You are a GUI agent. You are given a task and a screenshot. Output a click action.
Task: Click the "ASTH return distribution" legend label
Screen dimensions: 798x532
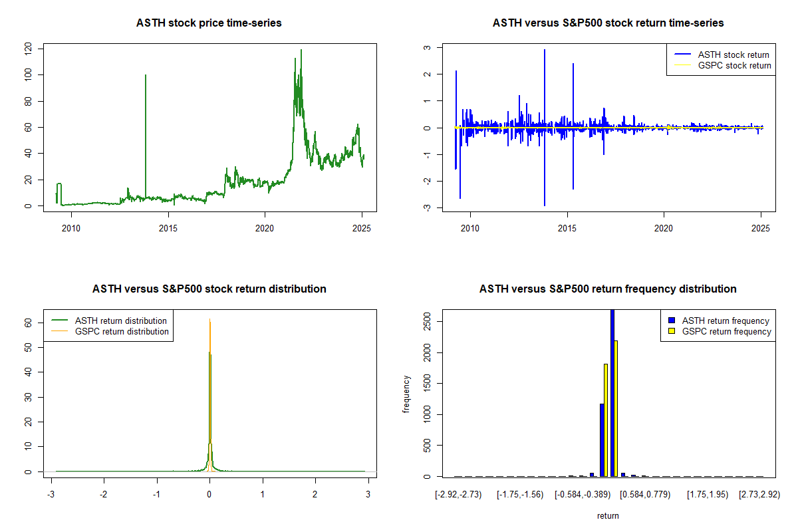tap(121, 321)
